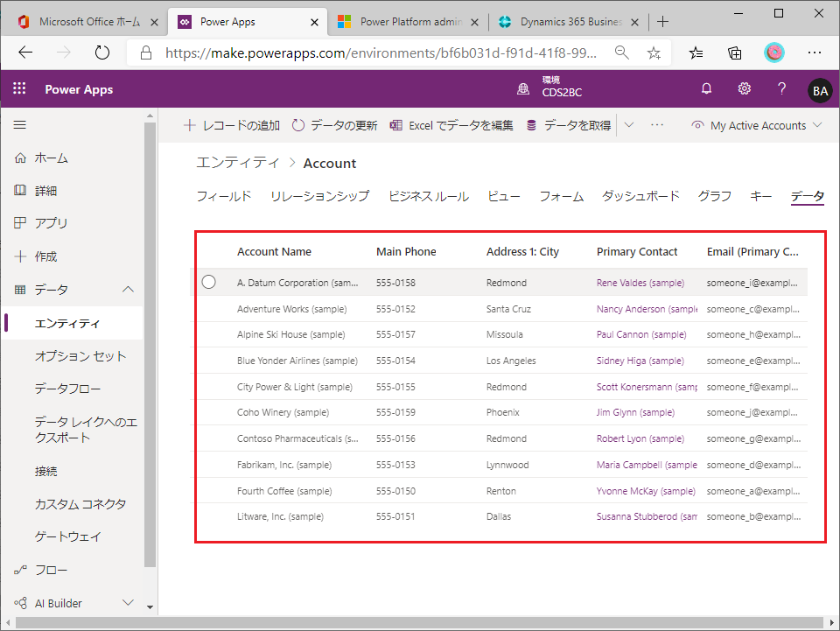
Task: Open the グラフ tab
Action: [715, 196]
